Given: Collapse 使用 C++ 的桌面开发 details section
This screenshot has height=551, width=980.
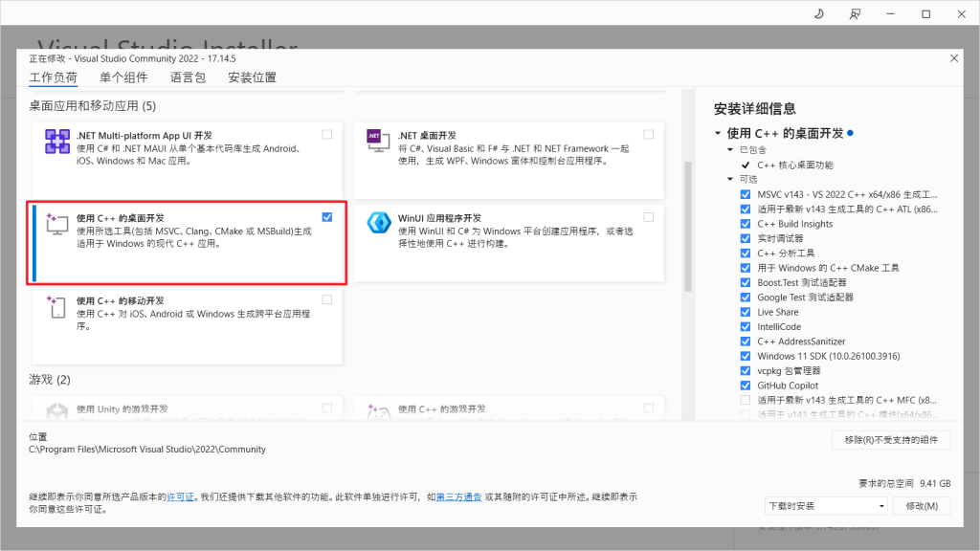Looking at the screenshot, I should (718, 133).
